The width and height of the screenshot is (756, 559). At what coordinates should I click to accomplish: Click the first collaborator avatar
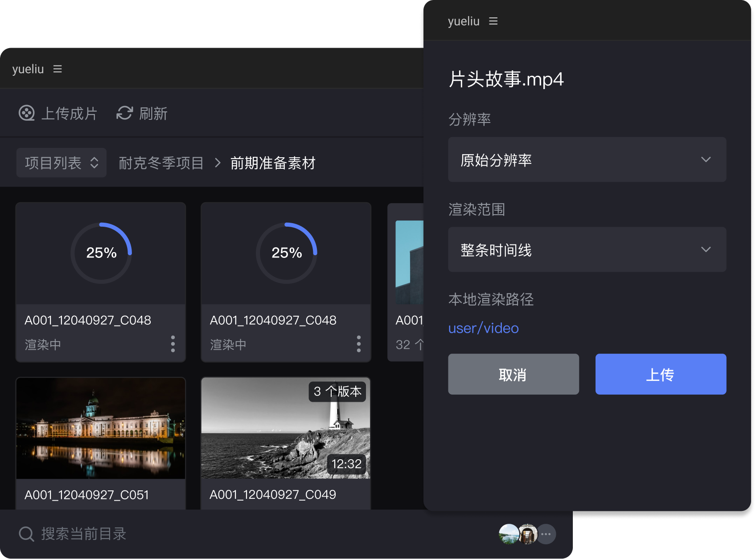[x=509, y=534]
